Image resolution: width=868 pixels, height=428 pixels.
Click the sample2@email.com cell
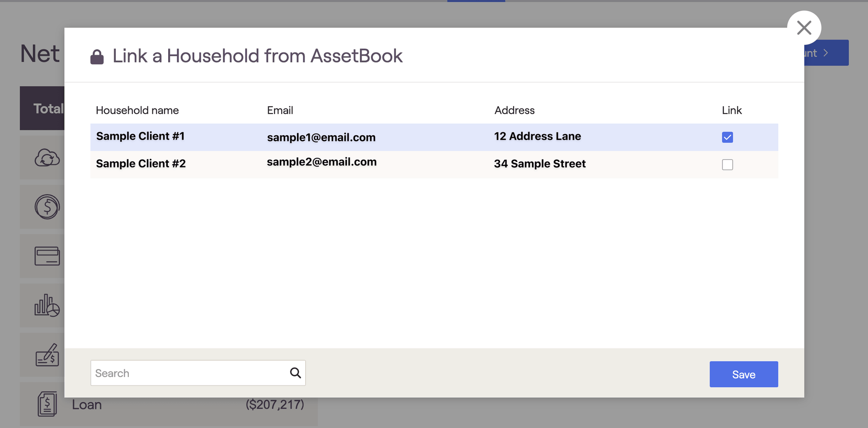[x=321, y=162]
